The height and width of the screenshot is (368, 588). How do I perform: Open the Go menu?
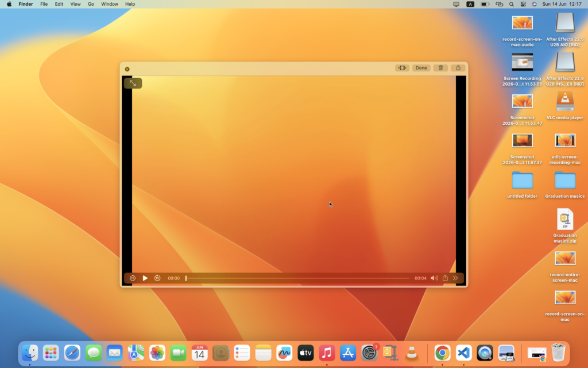[91, 4]
